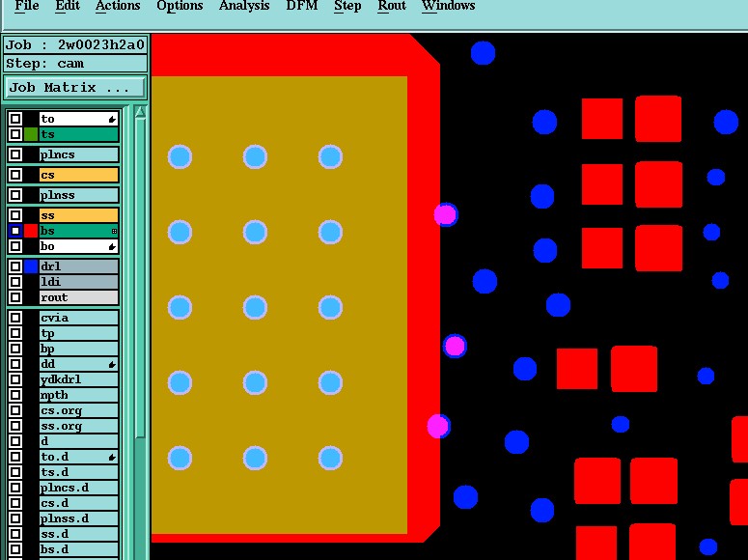Image resolution: width=748 pixels, height=560 pixels.
Task: Open the Windows menu
Action: click(449, 6)
